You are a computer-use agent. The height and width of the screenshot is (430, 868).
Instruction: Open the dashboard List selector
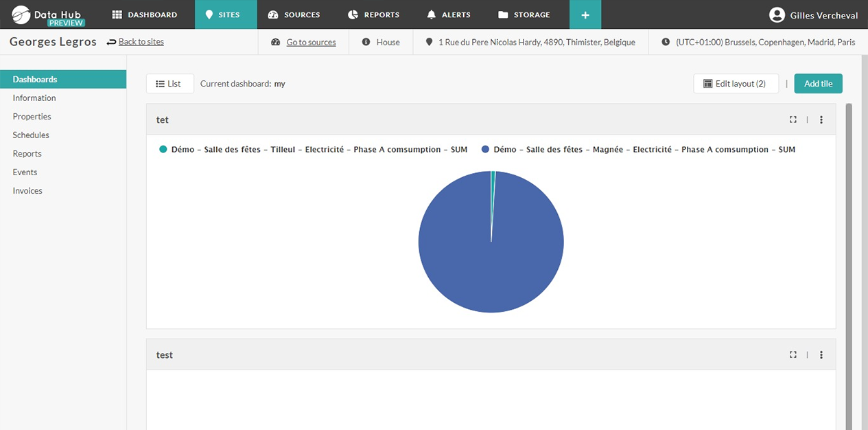point(169,84)
